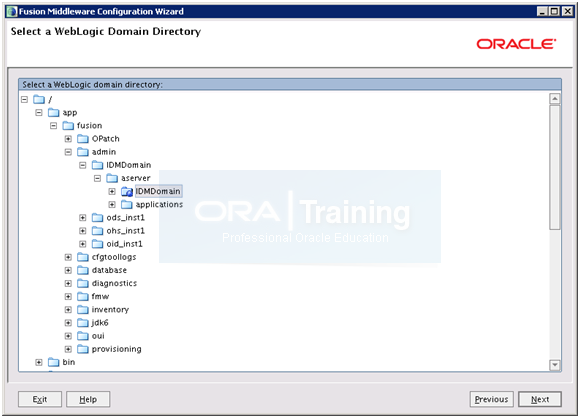580x418 pixels.
Task: Click the provisioning folder icon
Action: click(83, 349)
